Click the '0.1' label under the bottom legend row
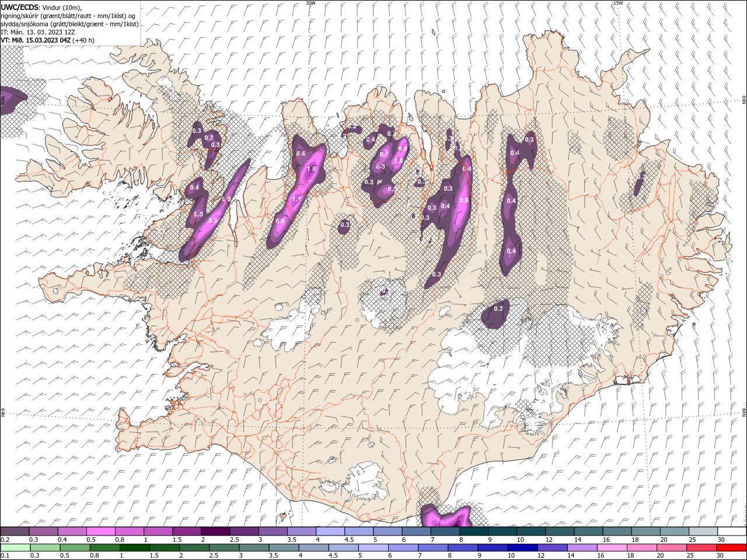Screen dimensions: 747x560 pos(5,556)
